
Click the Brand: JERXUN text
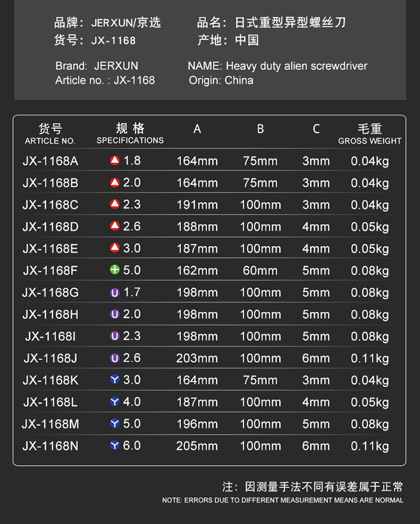96,66
